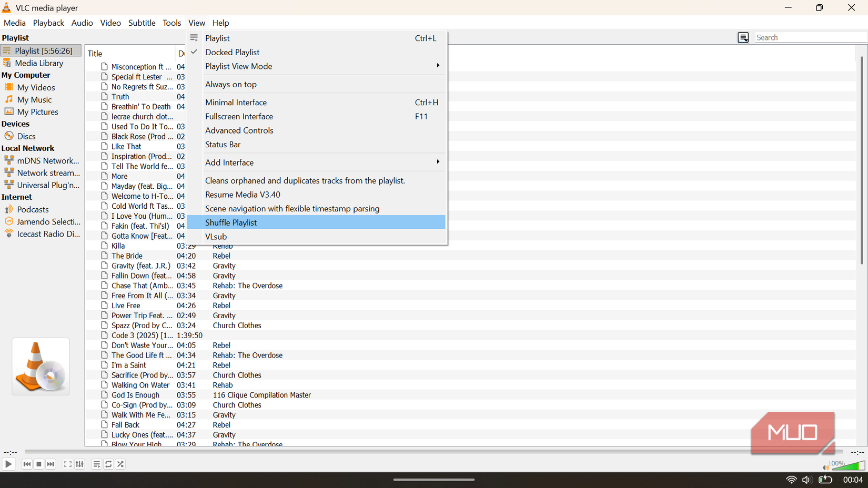
Task: Open My Music in the sidebar
Action: point(34,99)
